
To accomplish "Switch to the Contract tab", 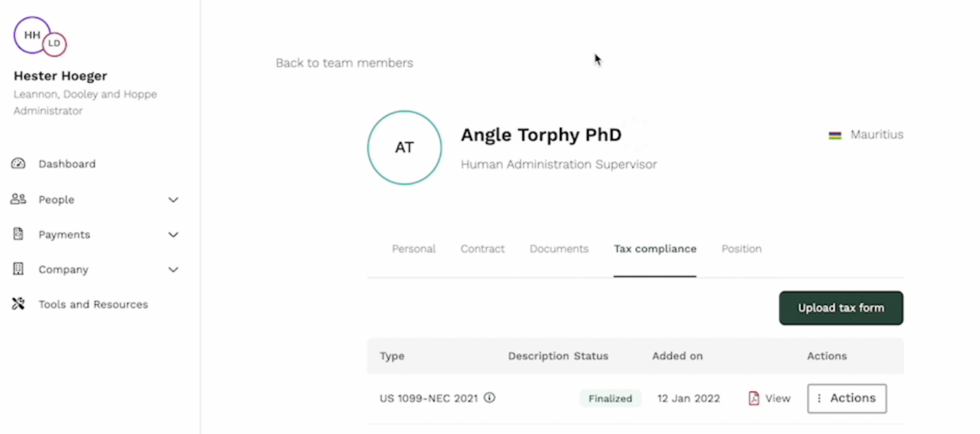I will pyautogui.click(x=482, y=249).
